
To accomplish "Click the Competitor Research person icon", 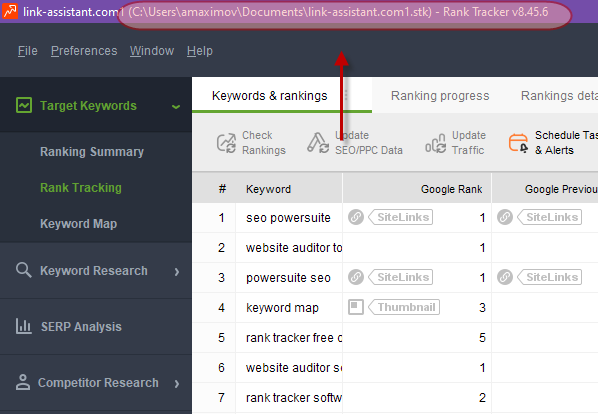I will (x=23, y=382).
